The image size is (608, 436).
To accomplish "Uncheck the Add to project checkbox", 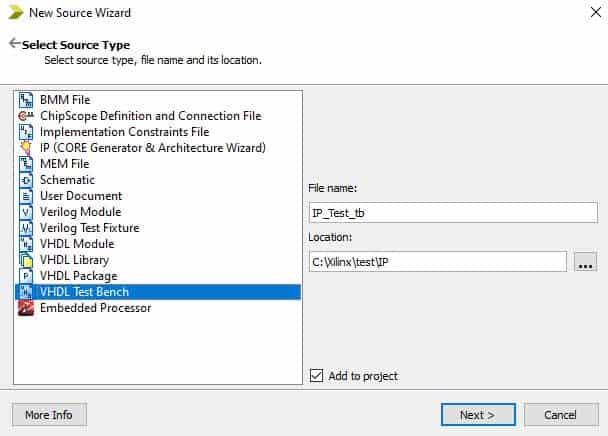I will tap(316, 375).
